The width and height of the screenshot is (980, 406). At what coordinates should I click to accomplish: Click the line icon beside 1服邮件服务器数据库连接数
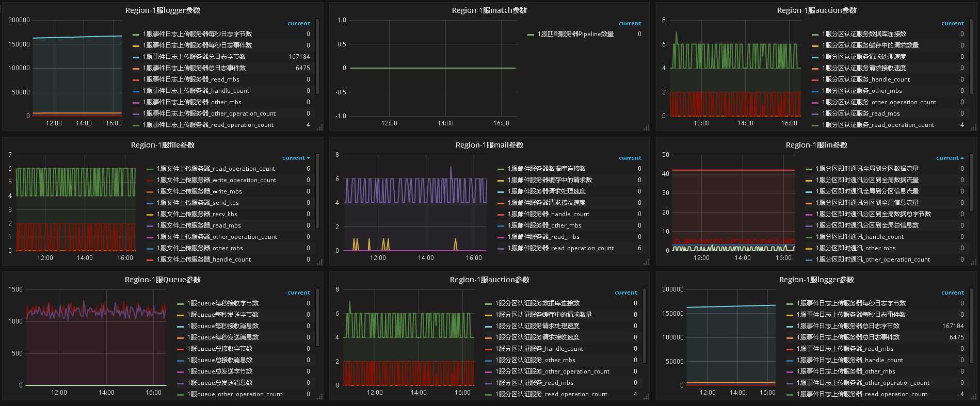501,169
